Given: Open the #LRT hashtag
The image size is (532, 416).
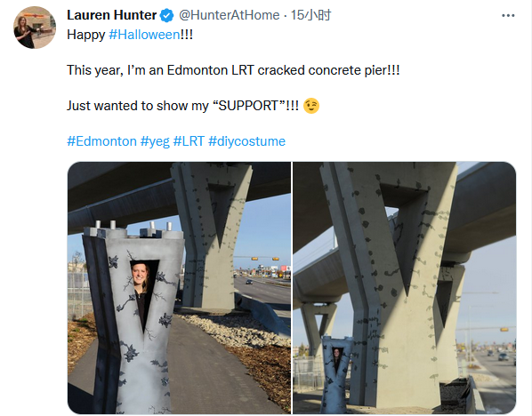Looking at the screenshot, I should pyautogui.click(x=189, y=141).
